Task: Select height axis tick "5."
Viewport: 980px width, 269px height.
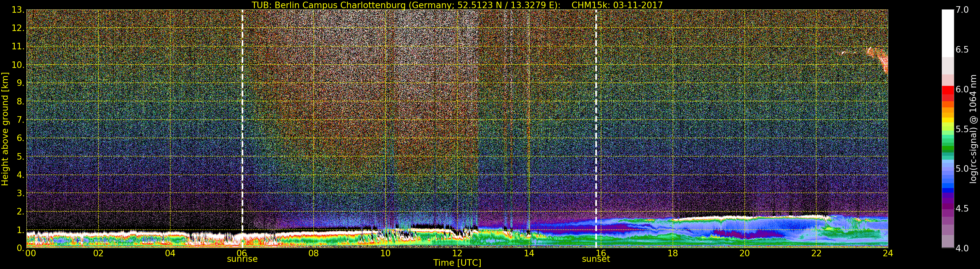Action: 20,156
